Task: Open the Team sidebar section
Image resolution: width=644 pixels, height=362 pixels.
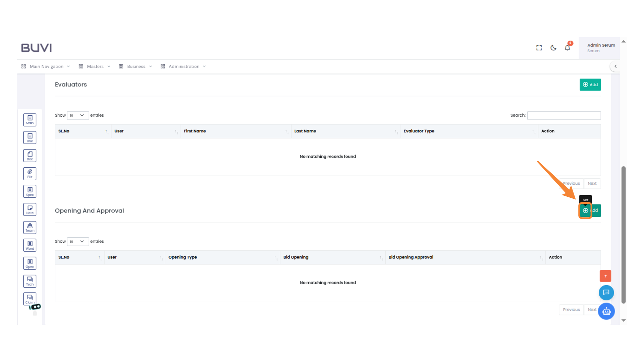Action: (x=30, y=227)
